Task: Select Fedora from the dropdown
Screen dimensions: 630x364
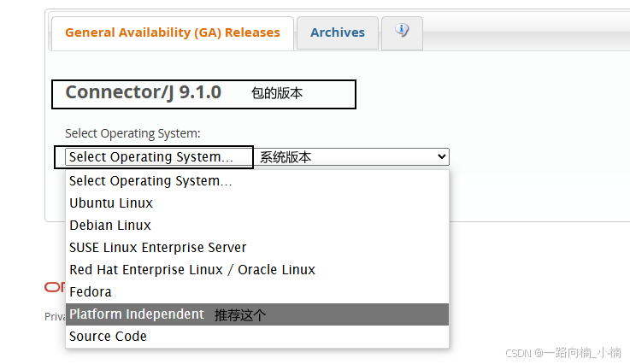Action: tap(257, 291)
